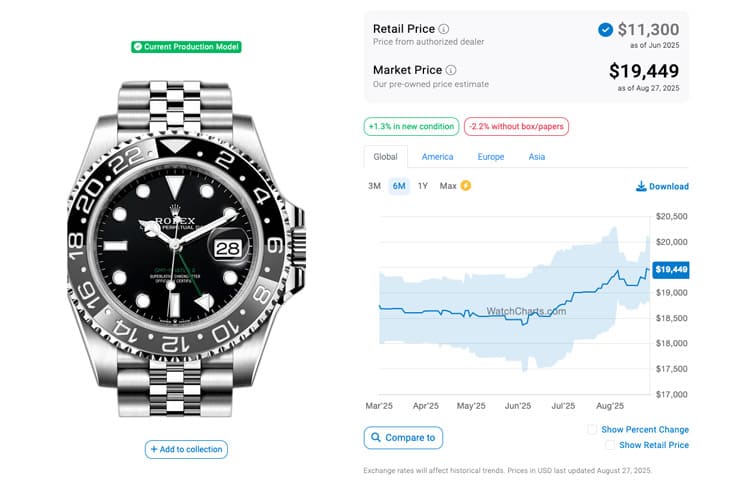Click the Current Production Model badge
Screen dimensions: 730x482
tap(186, 47)
